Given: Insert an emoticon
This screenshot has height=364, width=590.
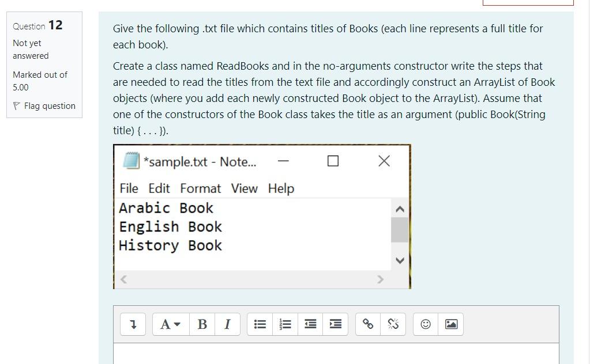Looking at the screenshot, I should [x=425, y=324].
